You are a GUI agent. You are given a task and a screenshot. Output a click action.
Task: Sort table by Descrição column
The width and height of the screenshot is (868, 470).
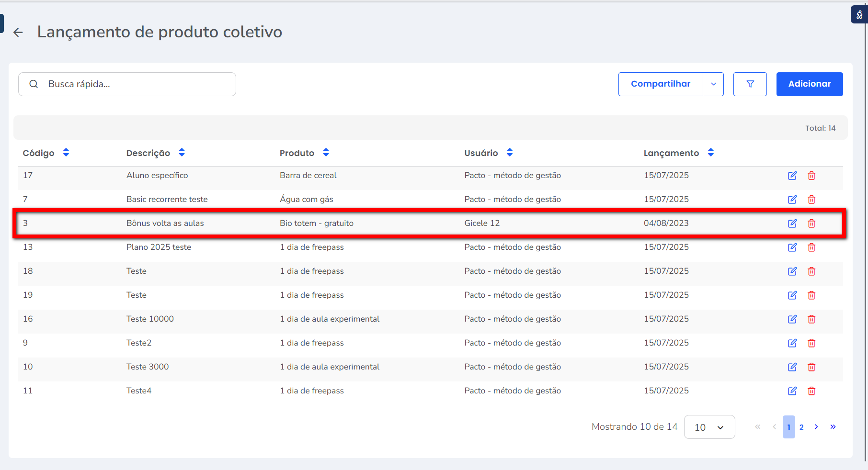pyautogui.click(x=182, y=153)
